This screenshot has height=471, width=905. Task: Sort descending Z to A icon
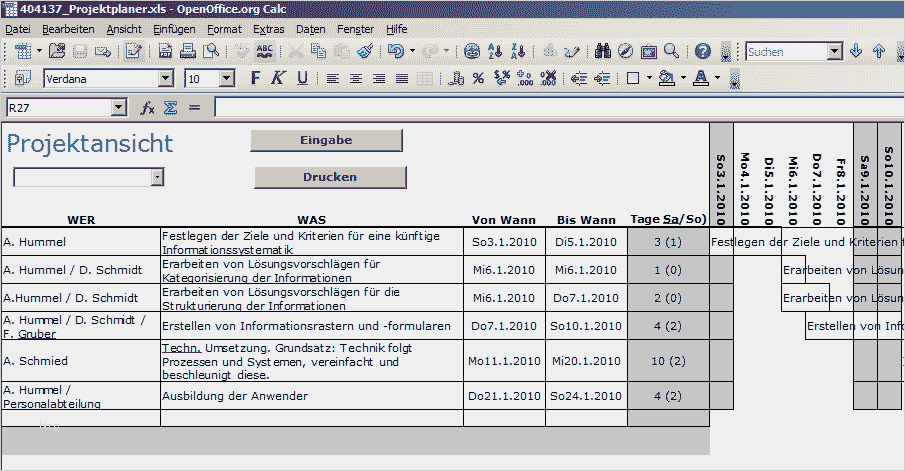click(518, 51)
